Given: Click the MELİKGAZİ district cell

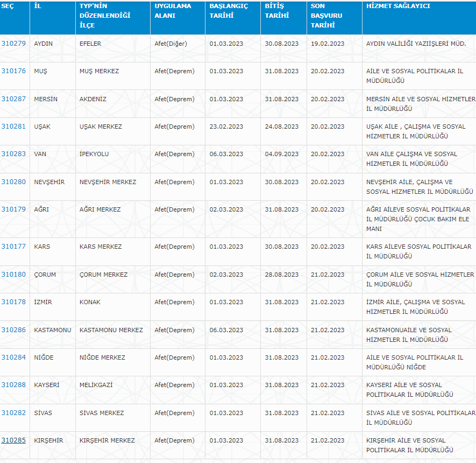Looking at the screenshot, I should click(x=112, y=390).
